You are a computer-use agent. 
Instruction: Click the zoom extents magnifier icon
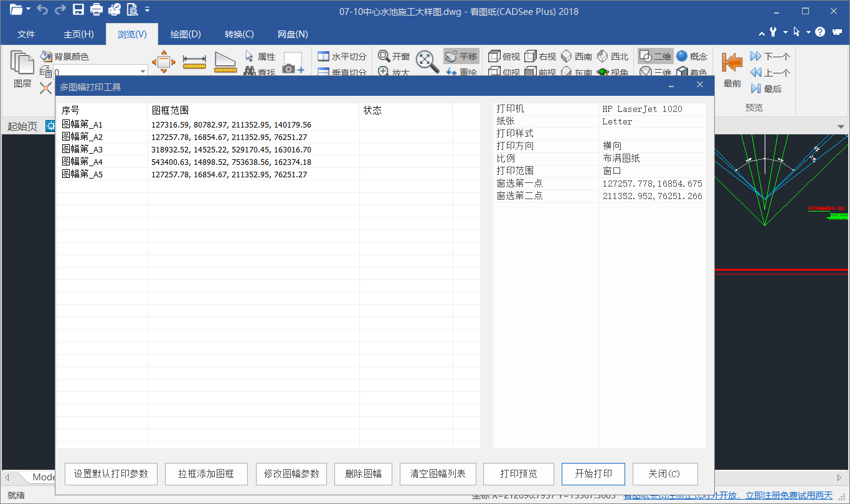click(427, 62)
